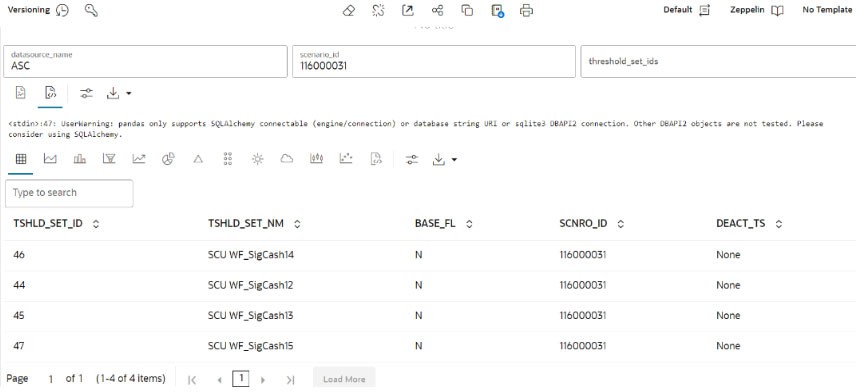Viewport: 856px width, 392px height.
Task: Click the notebook icon with blue badge
Action: 497,11
